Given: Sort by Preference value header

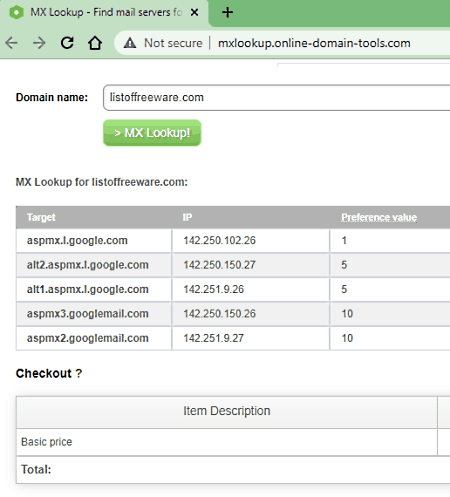Looking at the screenshot, I should tap(379, 217).
